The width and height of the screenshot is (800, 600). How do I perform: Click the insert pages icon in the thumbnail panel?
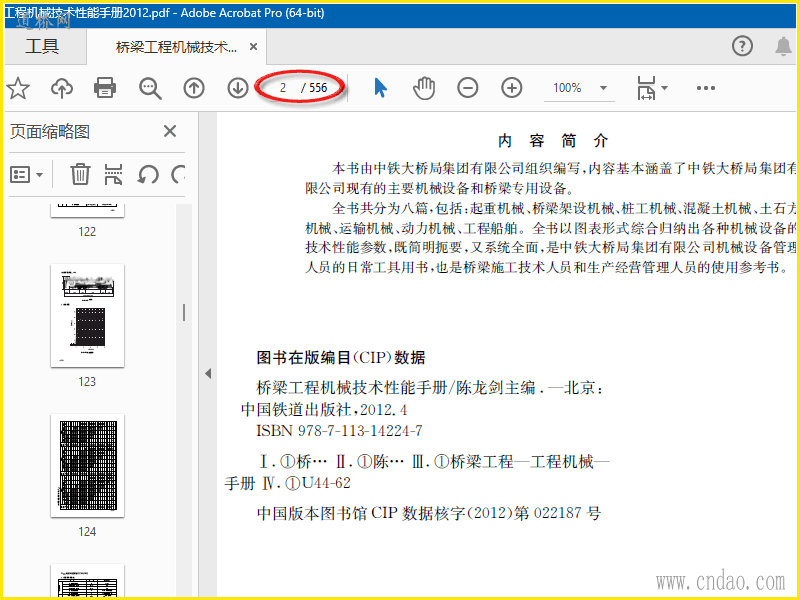coord(113,174)
